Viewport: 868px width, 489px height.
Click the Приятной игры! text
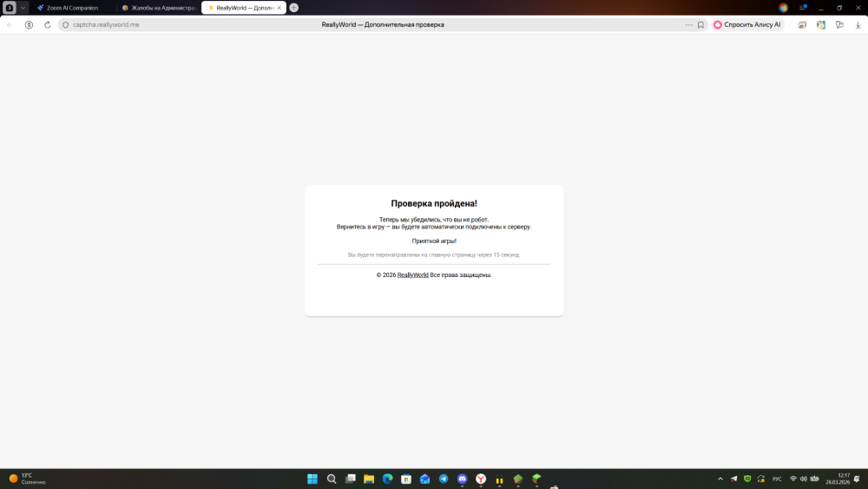tap(434, 241)
